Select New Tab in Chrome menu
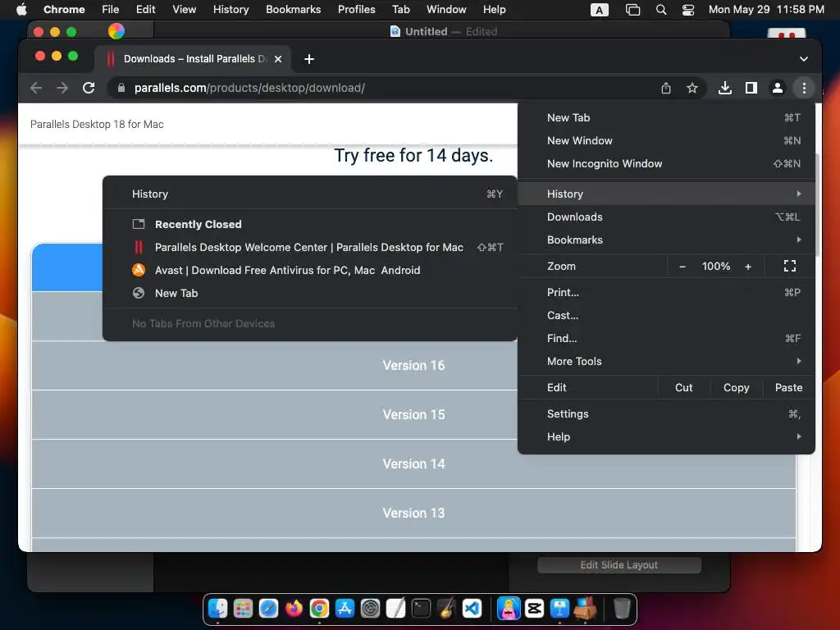840x630 pixels. pyautogui.click(x=666, y=118)
